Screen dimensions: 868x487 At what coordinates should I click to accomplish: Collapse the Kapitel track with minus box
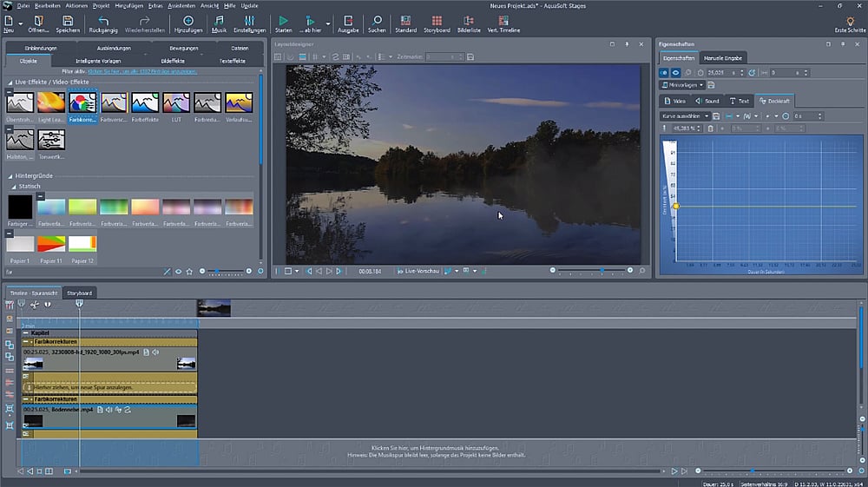click(x=26, y=332)
